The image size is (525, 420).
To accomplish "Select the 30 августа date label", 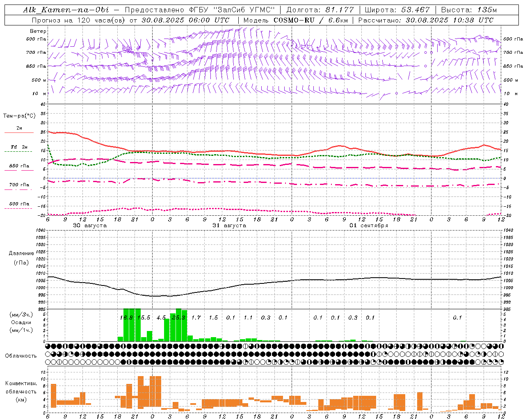I will [90, 226].
